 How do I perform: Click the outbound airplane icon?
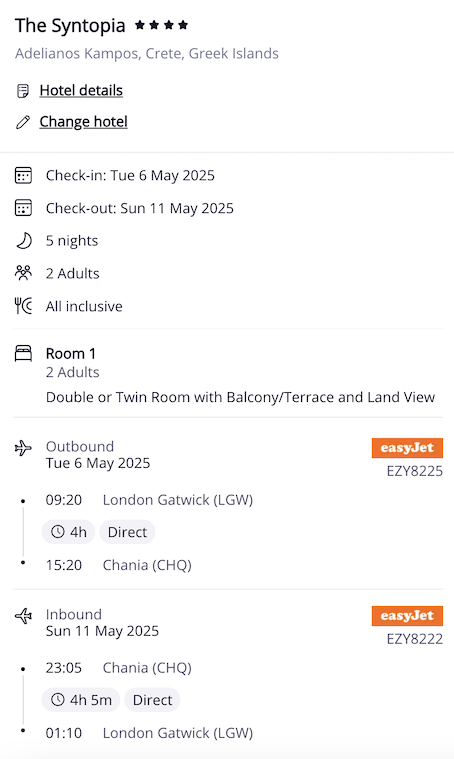23,448
